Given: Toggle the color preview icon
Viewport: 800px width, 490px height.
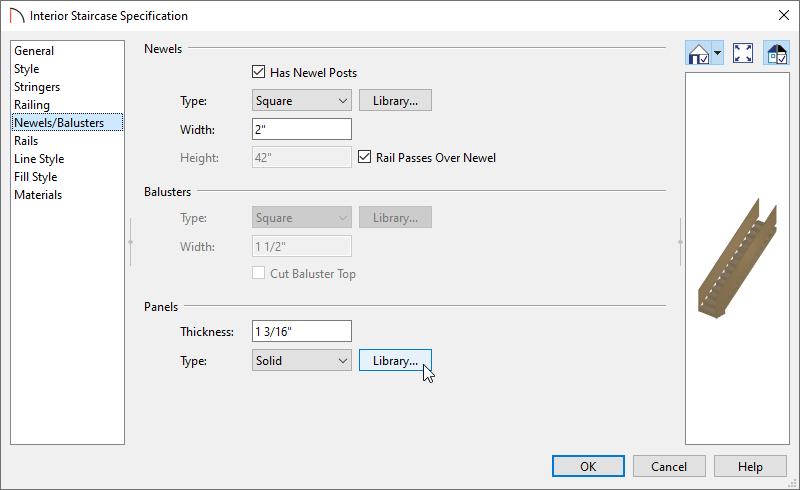Looking at the screenshot, I should click(x=777, y=53).
